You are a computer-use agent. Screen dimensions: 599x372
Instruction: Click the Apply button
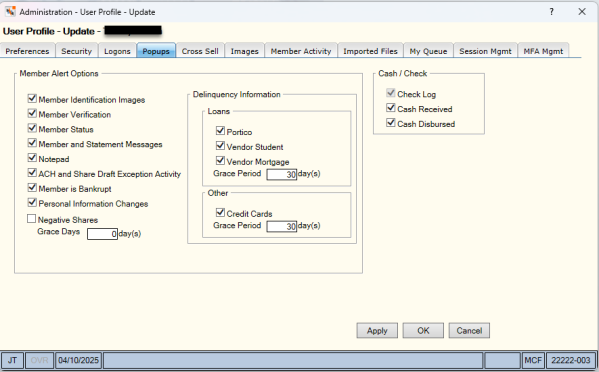377,331
